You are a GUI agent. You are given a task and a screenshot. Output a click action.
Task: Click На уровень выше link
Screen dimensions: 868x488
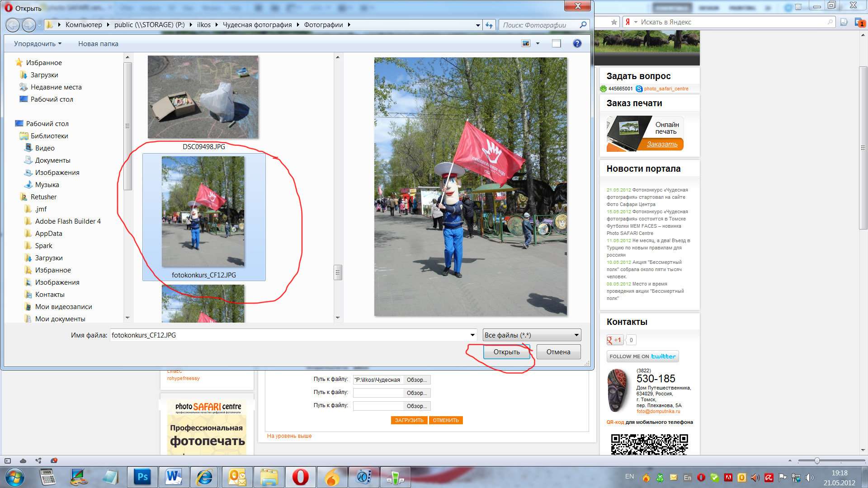(x=289, y=436)
